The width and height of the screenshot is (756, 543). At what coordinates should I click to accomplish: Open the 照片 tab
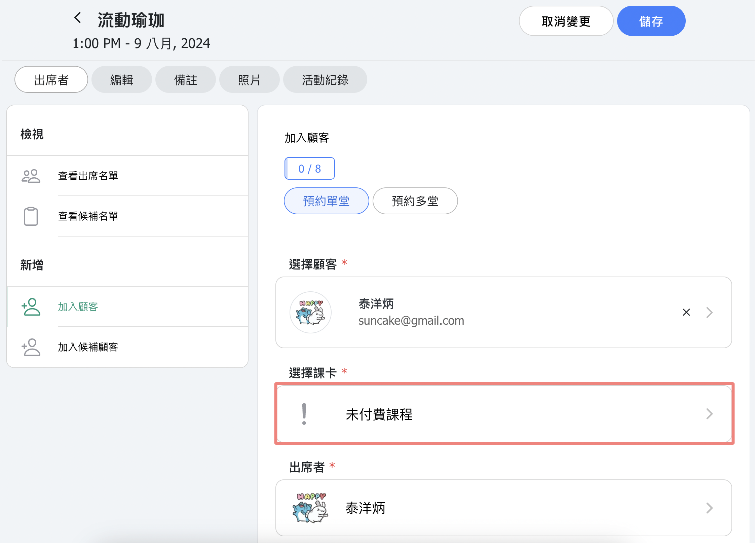tap(249, 80)
